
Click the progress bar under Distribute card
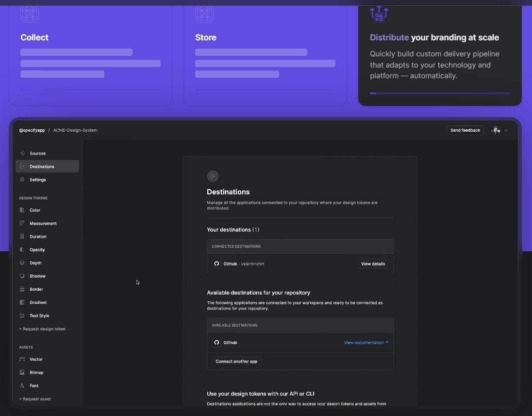(439, 93)
